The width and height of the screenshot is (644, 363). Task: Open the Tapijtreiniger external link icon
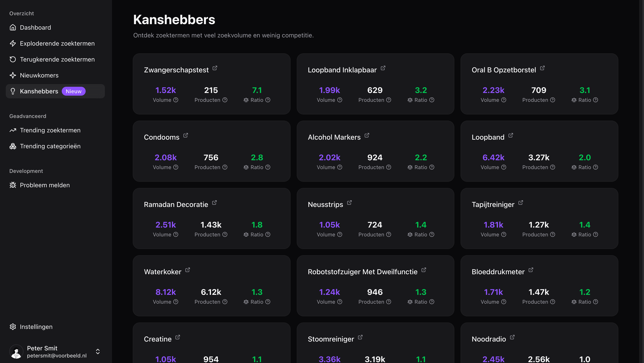click(521, 203)
